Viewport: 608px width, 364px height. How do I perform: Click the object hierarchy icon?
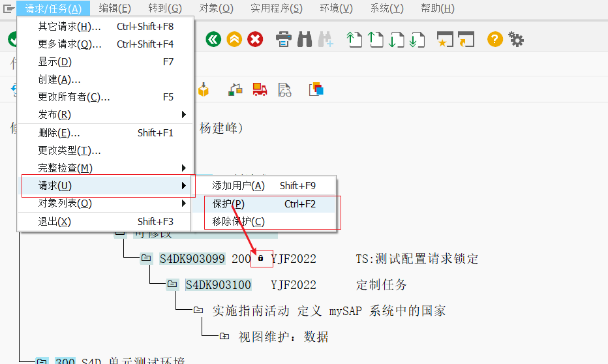pos(235,89)
